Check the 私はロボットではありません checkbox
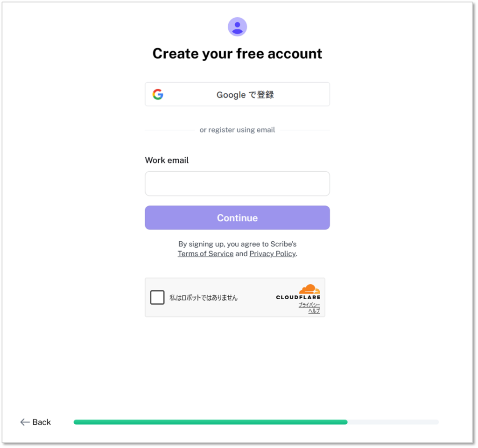 tap(157, 297)
